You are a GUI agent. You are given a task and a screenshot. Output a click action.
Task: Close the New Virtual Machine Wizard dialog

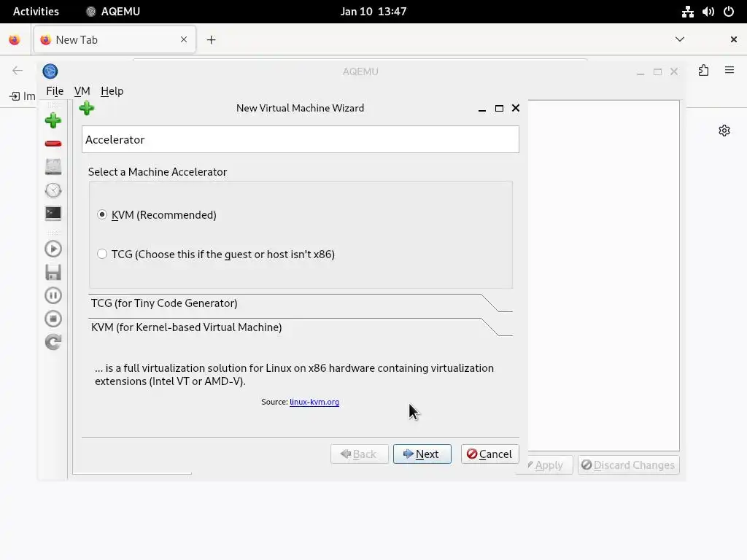(x=516, y=108)
